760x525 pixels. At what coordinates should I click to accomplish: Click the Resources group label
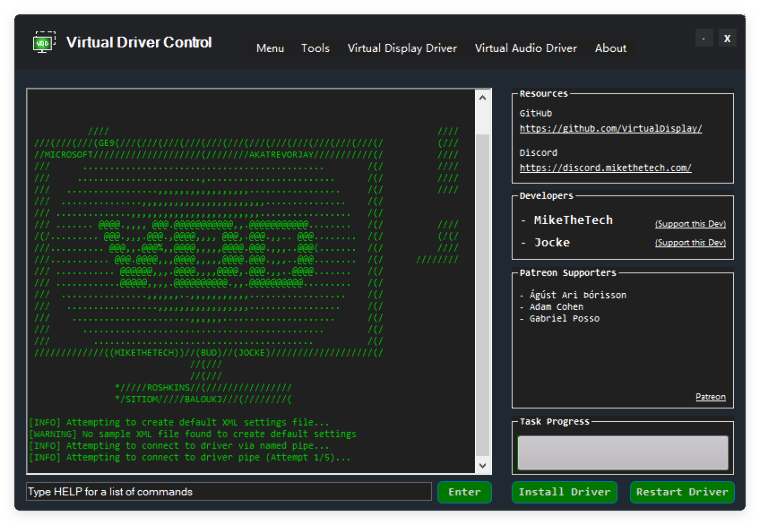pos(543,94)
